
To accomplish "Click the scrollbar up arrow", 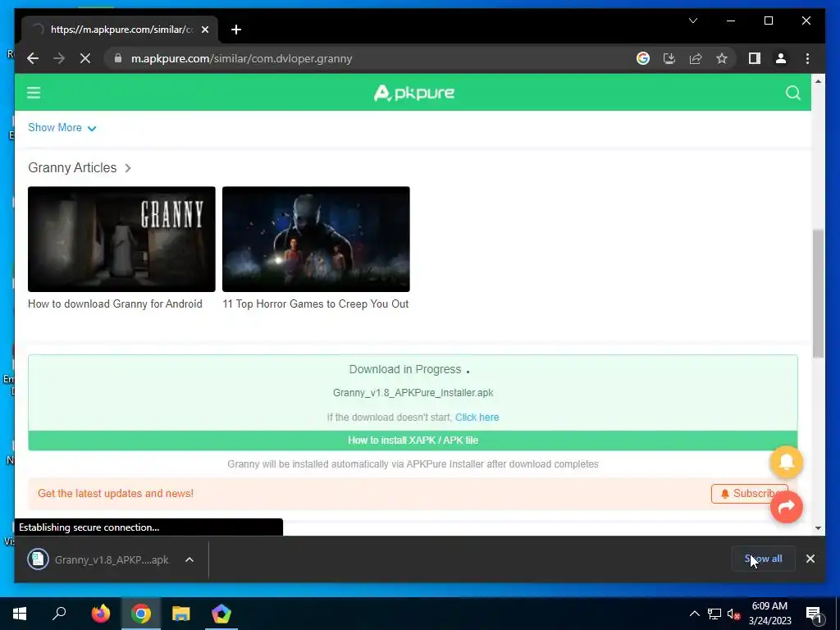I will [x=818, y=81].
